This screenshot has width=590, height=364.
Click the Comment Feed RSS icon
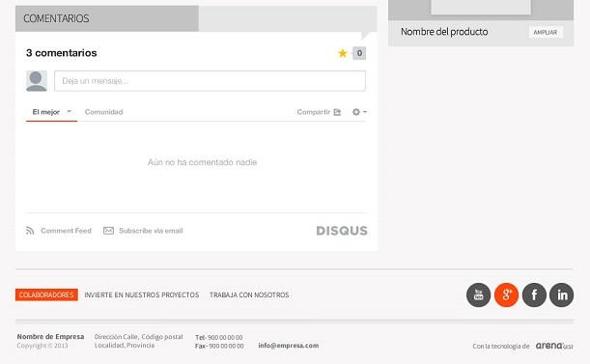[x=30, y=231]
